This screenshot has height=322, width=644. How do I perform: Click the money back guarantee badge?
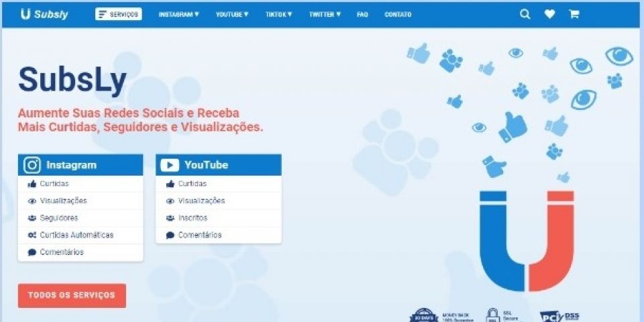(x=441, y=315)
